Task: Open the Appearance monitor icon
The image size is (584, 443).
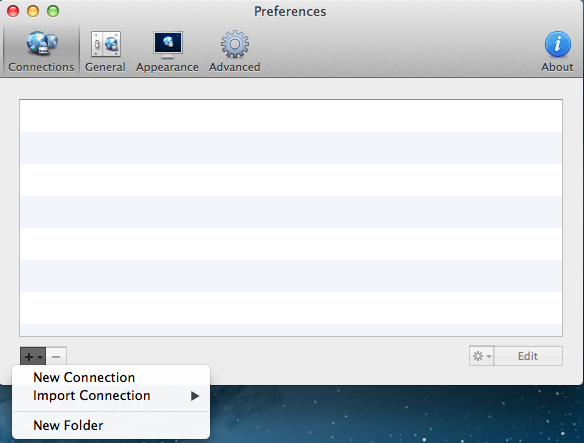Action: [168, 45]
